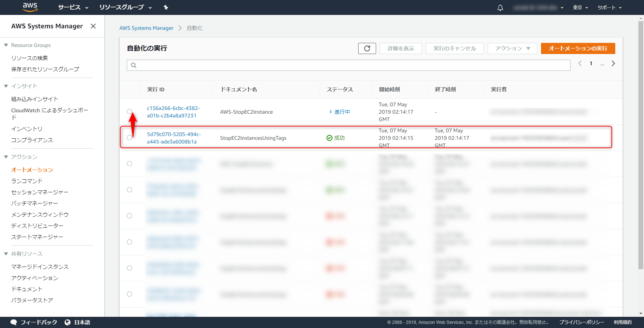644x328 pixels.
Task: Collapse the Resource Groups sidebar section
Action: (x=6, y=45)
